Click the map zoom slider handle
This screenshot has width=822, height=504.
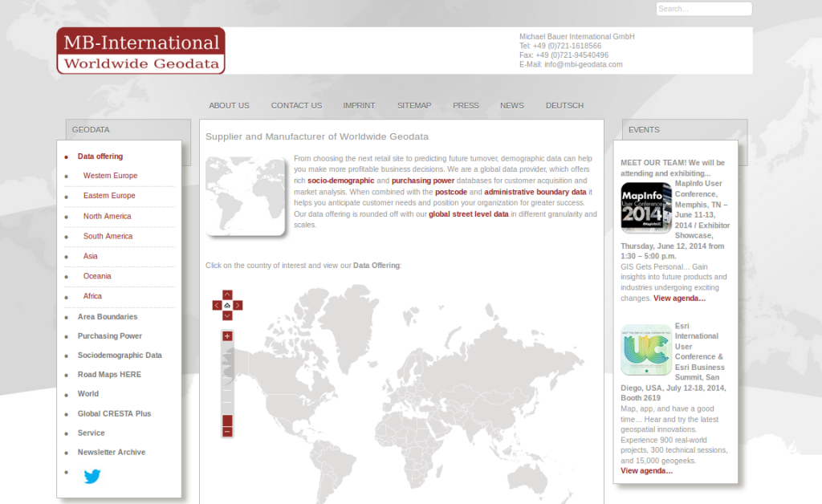(227, 421)
